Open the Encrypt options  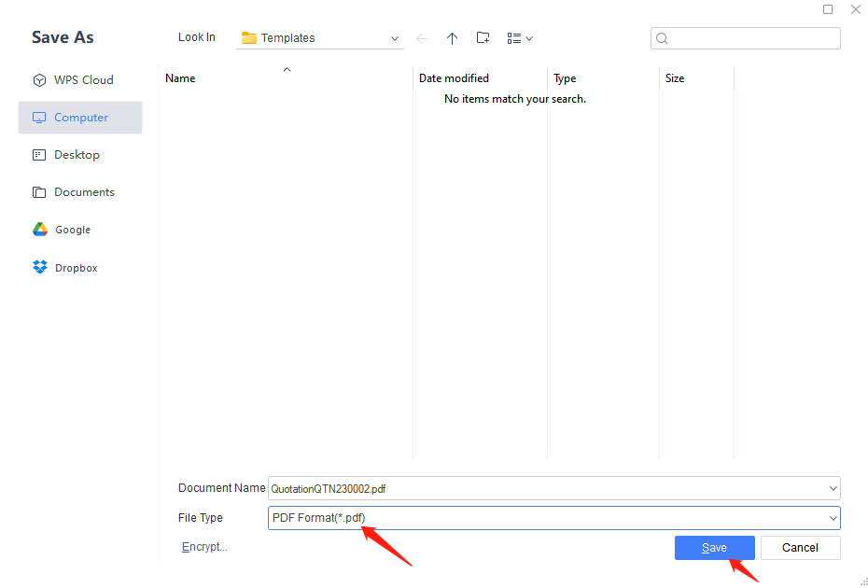[204, 547]
